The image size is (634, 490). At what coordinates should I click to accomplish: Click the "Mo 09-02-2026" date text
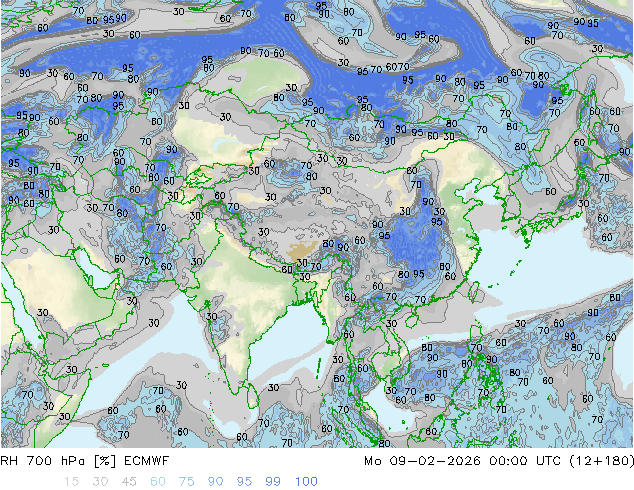[422, 461]
